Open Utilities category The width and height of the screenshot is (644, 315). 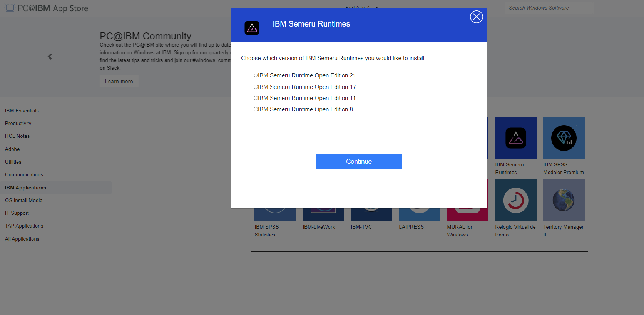pos(13,162)
